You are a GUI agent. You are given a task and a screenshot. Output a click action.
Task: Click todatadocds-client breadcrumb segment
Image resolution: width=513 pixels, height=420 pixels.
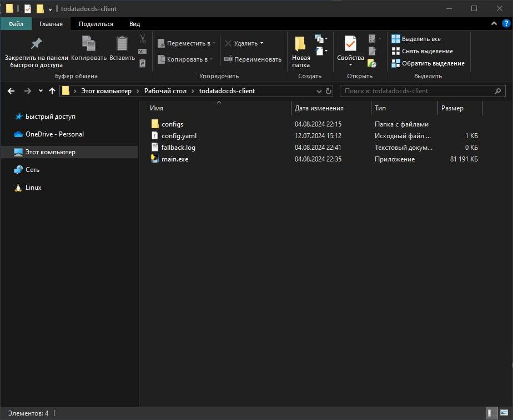click(227, 91)
